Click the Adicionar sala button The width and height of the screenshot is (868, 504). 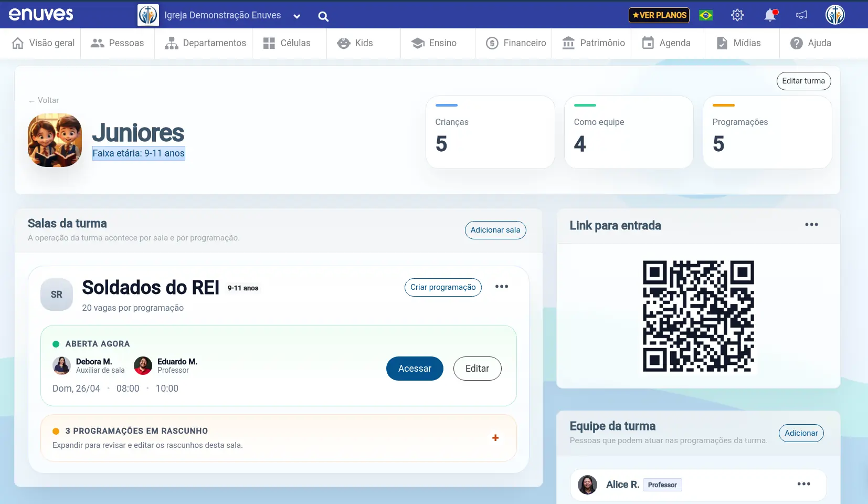(495, 230)
